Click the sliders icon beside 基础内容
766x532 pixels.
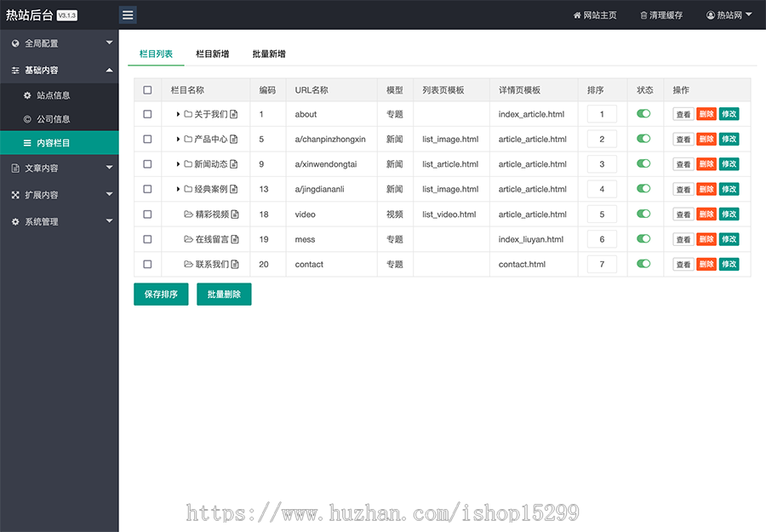[15, 71]
